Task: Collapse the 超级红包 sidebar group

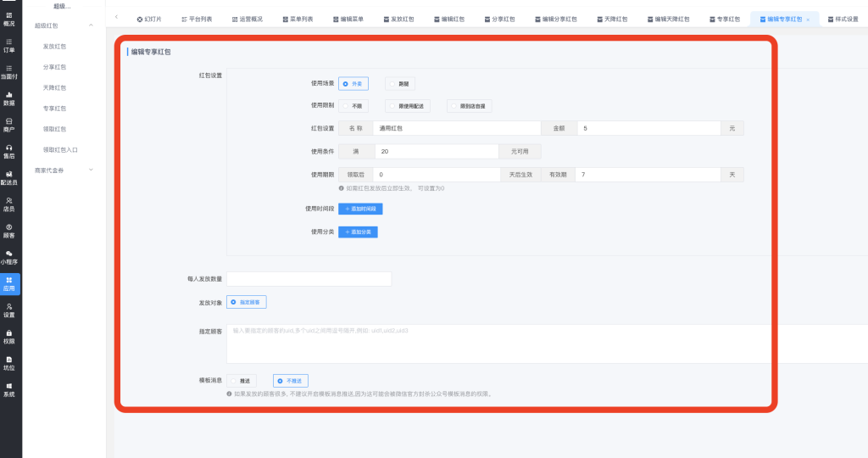Action: 91,25
